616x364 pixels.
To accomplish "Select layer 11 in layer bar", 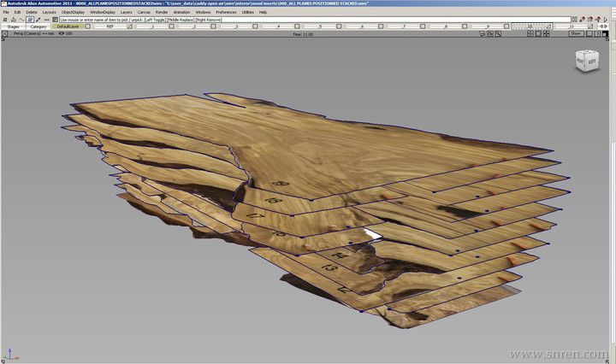I will coord(572,26).
